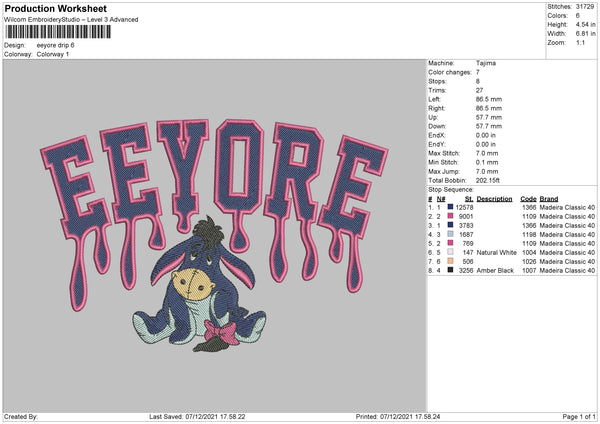Pick the light blue swatch beside 1687 stitches
600x424 pixels.
point(450,234)
